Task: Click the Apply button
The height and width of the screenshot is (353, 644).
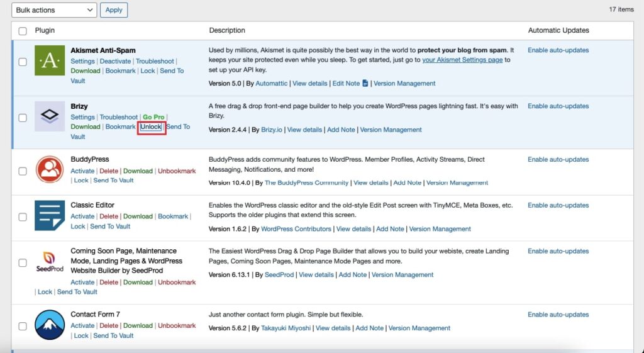Action: (x=114, y=10)
